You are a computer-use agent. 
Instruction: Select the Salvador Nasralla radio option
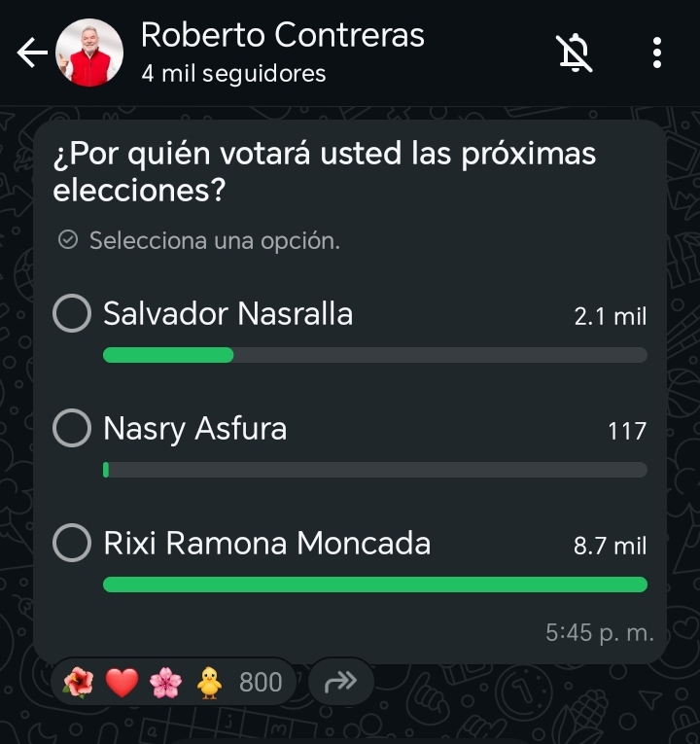click(x=72, y=314)
